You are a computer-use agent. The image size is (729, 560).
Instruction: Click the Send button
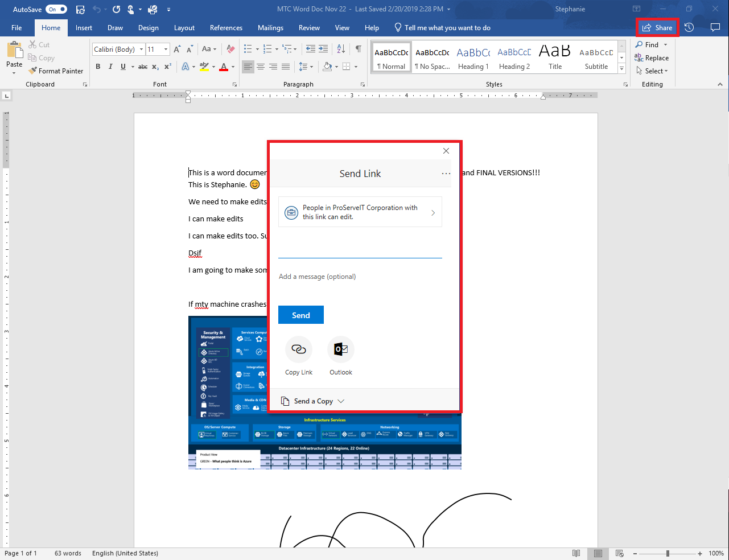pyautogui.click(x=300, y=314)
